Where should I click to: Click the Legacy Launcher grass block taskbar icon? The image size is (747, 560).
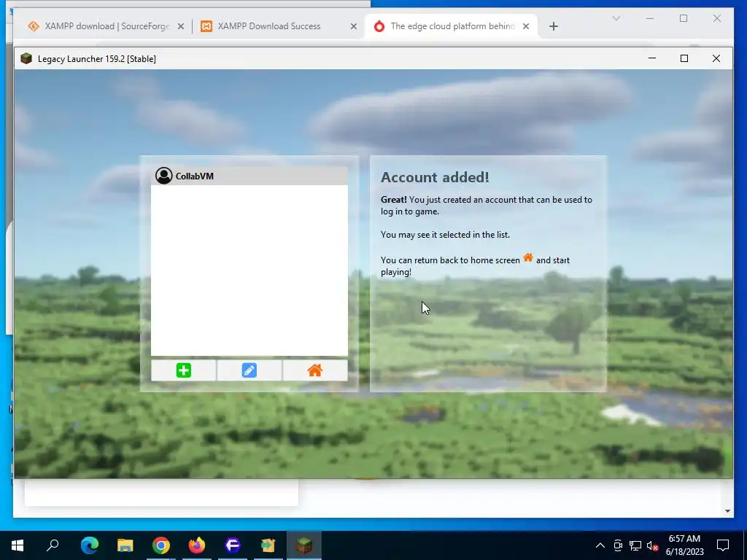[304, 545]
